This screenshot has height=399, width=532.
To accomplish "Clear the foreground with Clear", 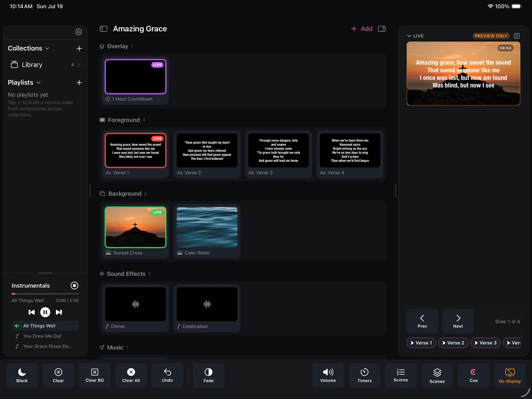I will point(58,375).
